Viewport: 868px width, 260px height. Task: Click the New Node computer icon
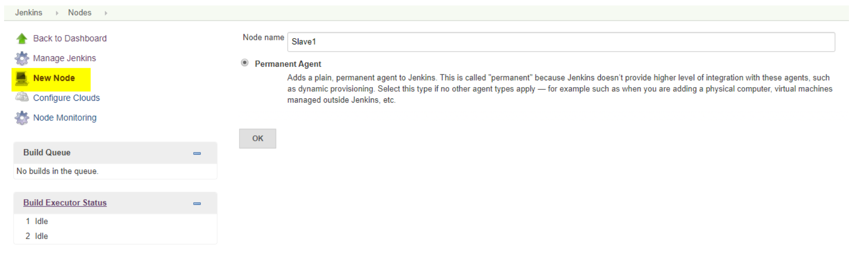point(22,78)
